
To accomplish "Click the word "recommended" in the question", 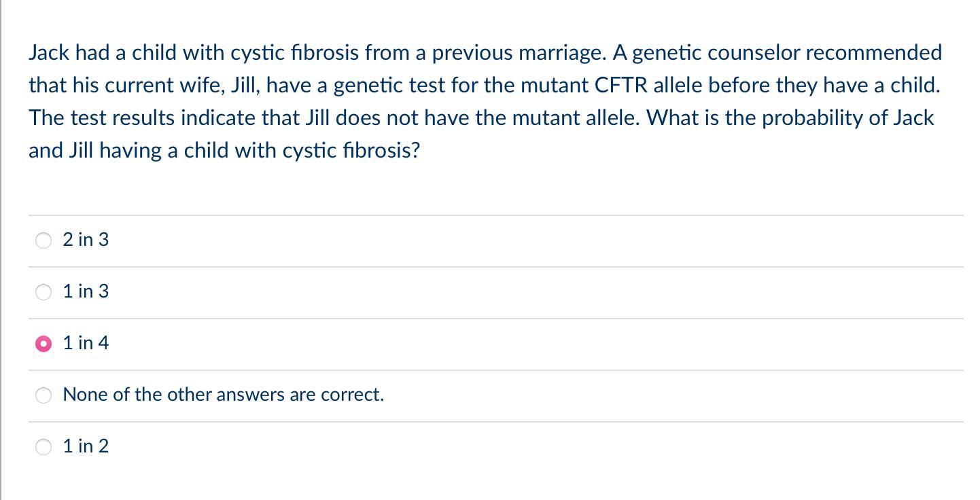I will click(874, 53).
